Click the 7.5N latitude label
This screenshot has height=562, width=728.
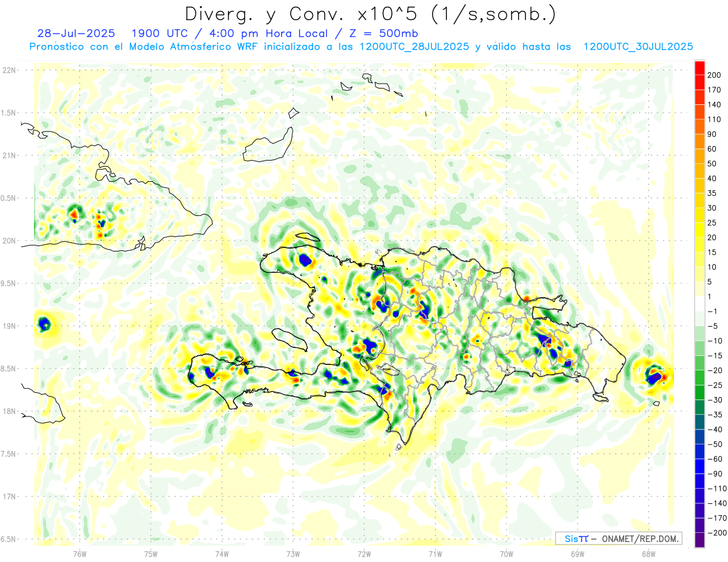9,454
